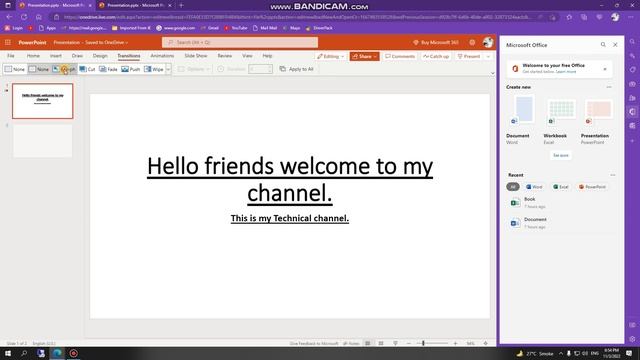Click the Catch up button
Image resolution: width=640 pixels, height=360 pixels.
coord(436,56)
